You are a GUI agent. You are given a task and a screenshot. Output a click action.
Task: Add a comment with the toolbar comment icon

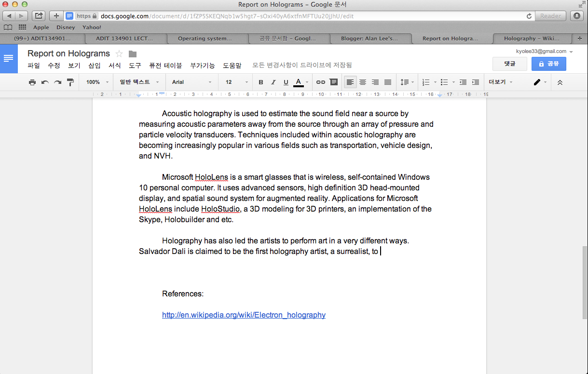(333, 82)
